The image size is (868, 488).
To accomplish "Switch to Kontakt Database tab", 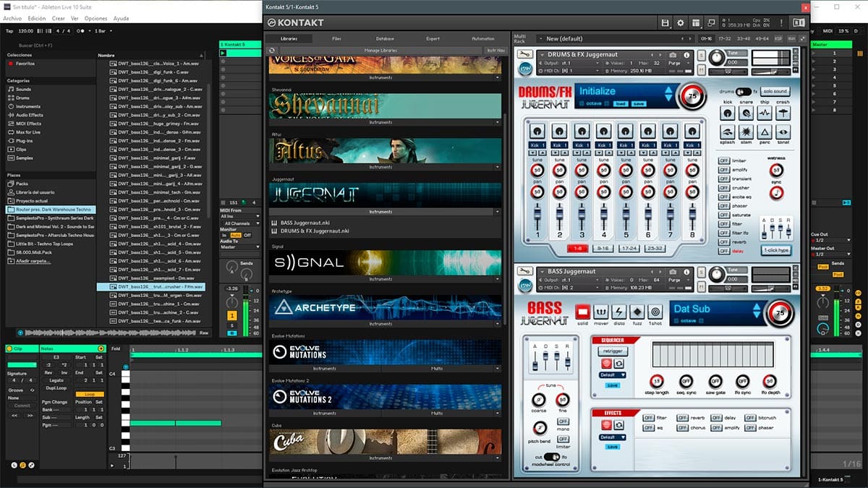I will coord(385,38).
